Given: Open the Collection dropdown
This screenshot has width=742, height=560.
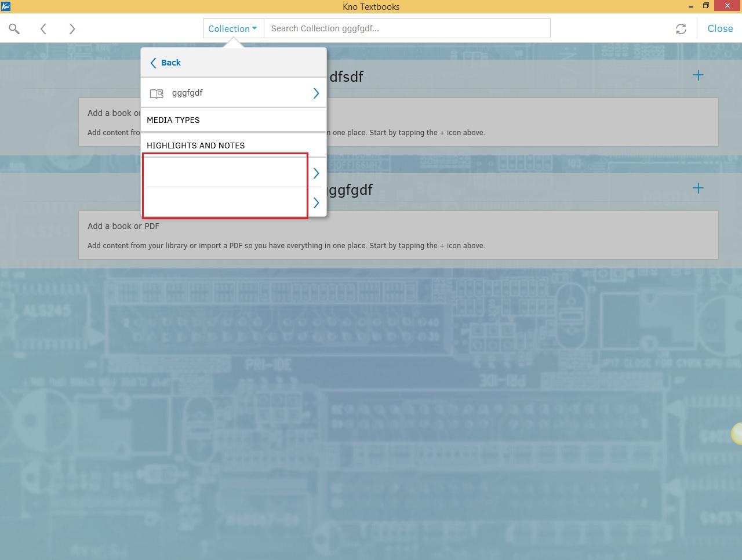Looking at the screenshot, I should click(233, 28).
